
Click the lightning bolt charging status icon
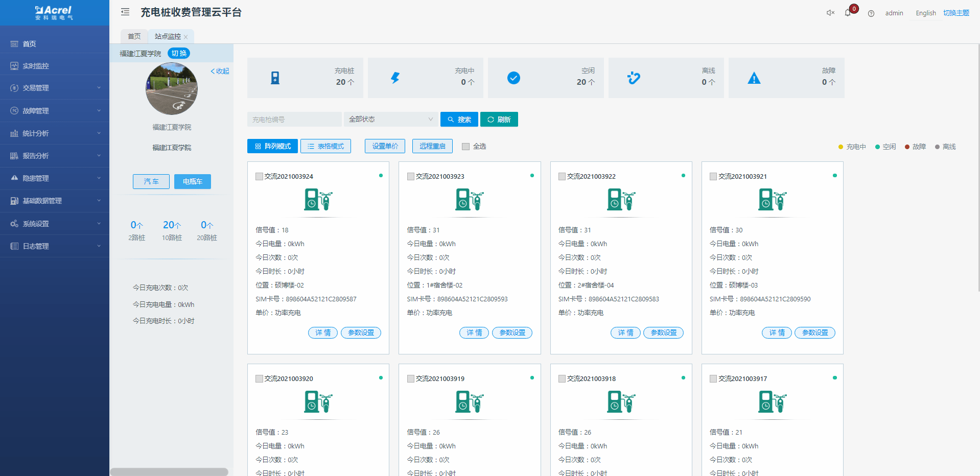pyautogui.click(x=395, y=78)
